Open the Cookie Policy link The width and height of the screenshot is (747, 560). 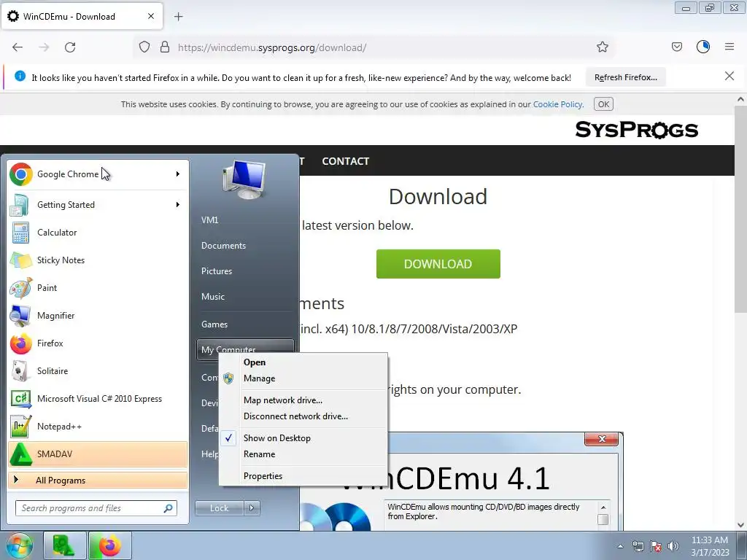[557, 104]
